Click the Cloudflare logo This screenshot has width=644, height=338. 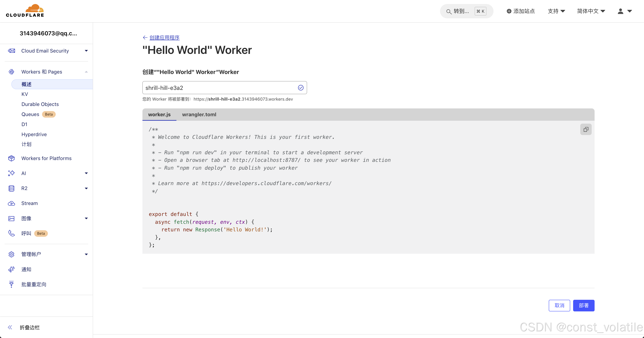25,10
